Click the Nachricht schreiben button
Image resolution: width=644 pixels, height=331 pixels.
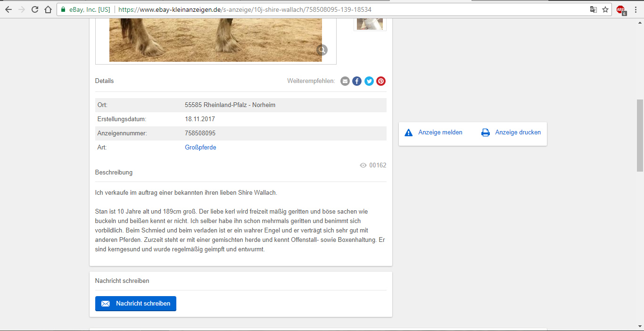click(x=136, y=304)
